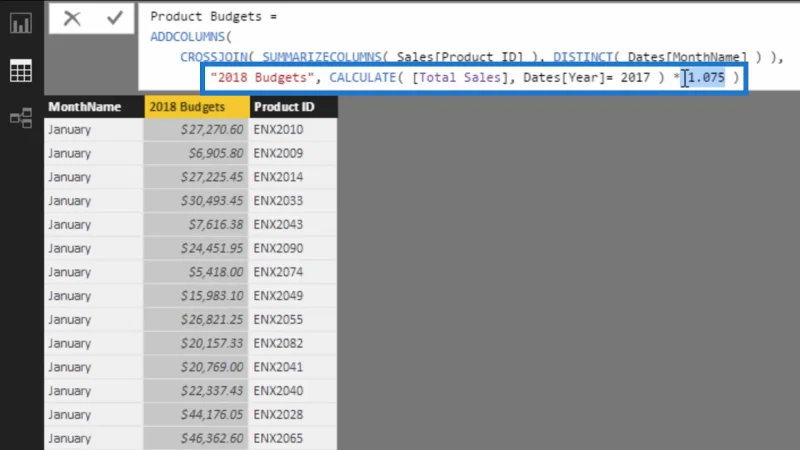Select the ENX2082 product cell
This screenshot has width=800, height=450.
click(x=293, y=343)
